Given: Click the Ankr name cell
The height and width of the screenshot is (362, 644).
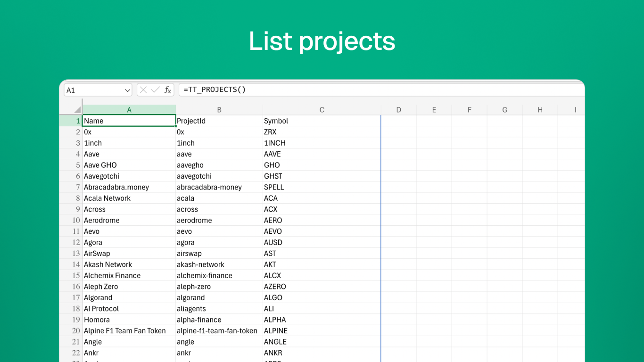Looking at the screenshot, I should (129, 353).
